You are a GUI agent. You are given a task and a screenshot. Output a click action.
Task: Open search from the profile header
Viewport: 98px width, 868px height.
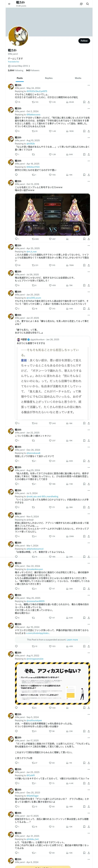(x=88, y=4)
